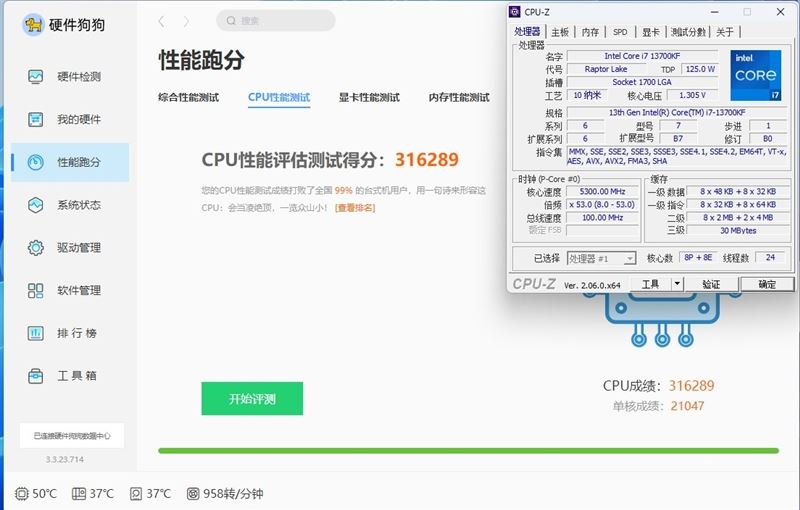Click the TDP 125.0 W value
The height and width of the screenshot is (510, 800).
[x=700, y=69]
